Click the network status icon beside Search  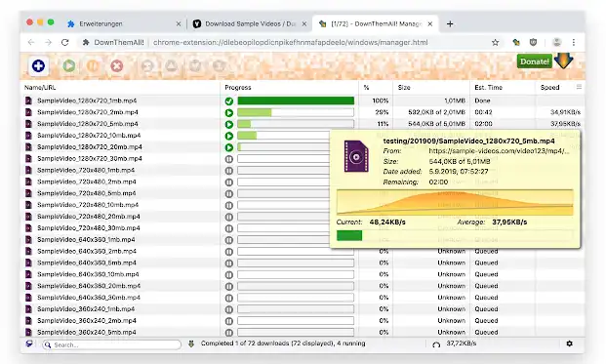tap(29, 344)
